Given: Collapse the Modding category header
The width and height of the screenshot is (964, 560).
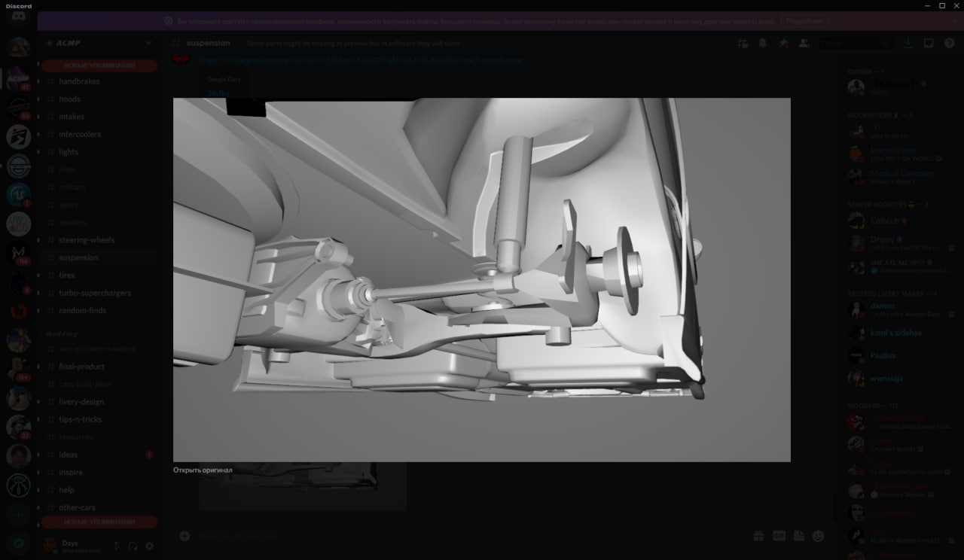Looking at the screenshot, I should [x=62, y=333].
